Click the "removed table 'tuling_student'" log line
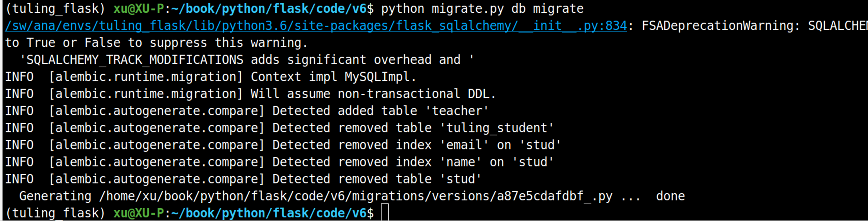The width and height of the screenshot is (868, 221). click(279, 128)
